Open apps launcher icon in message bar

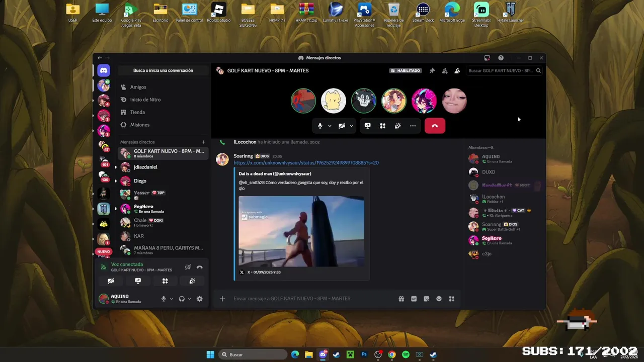click(x=451, y=299)
